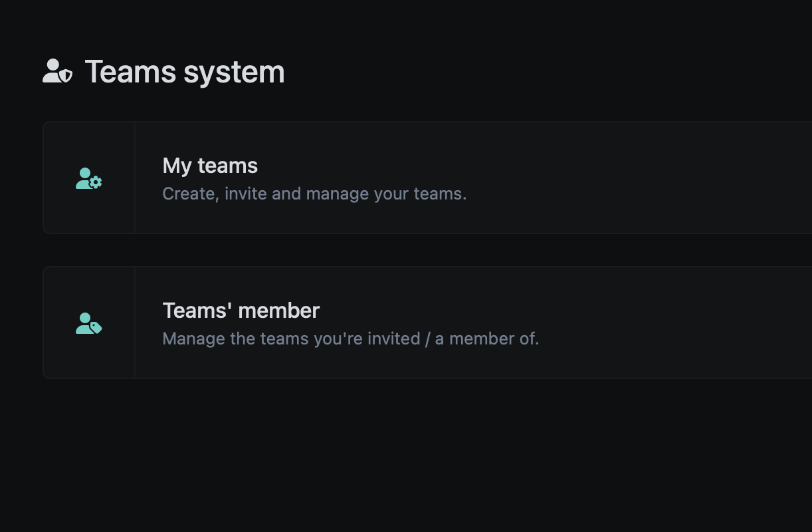Click "Manage the teams you're invited / a member of."
The image size is (812, 532).
351,338
